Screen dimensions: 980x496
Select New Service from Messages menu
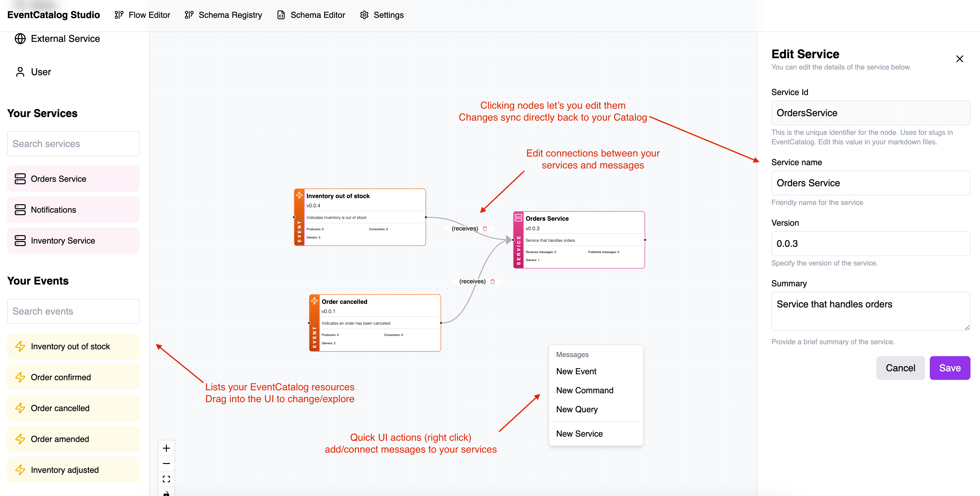(x=579, y=434)
